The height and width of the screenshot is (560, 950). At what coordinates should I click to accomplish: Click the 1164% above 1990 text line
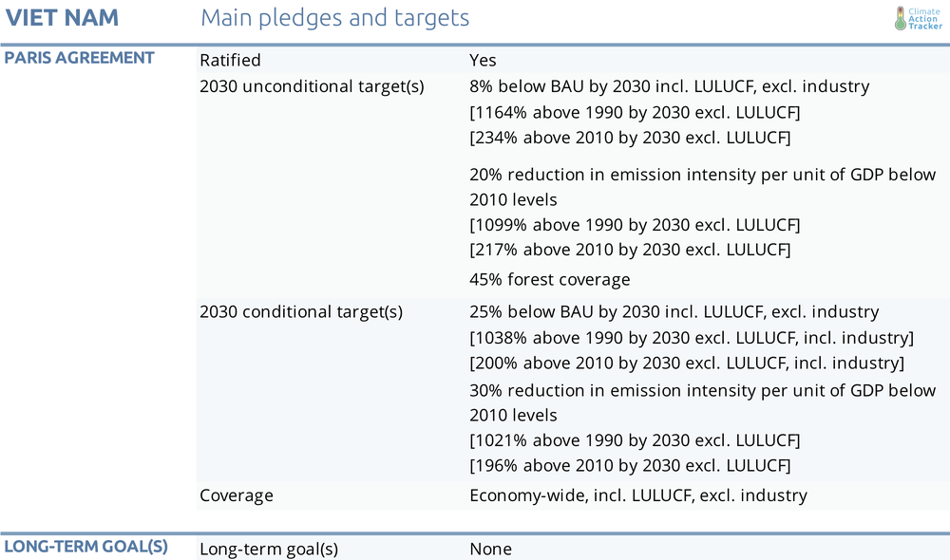[635, 113]
